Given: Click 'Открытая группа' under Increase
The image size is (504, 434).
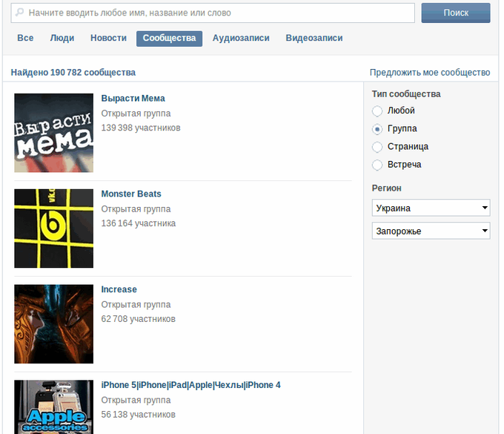Looking at the screenshot, I should [136, 305].
